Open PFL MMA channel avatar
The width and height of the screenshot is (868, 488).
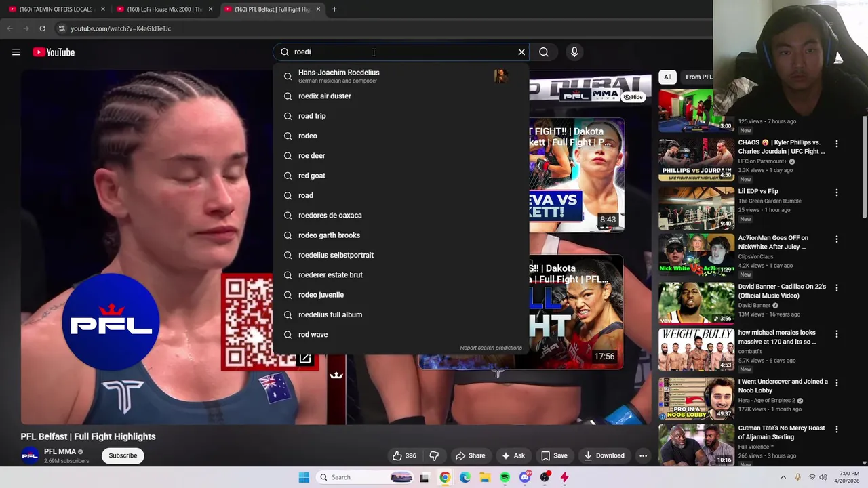(x=30, y=455)
